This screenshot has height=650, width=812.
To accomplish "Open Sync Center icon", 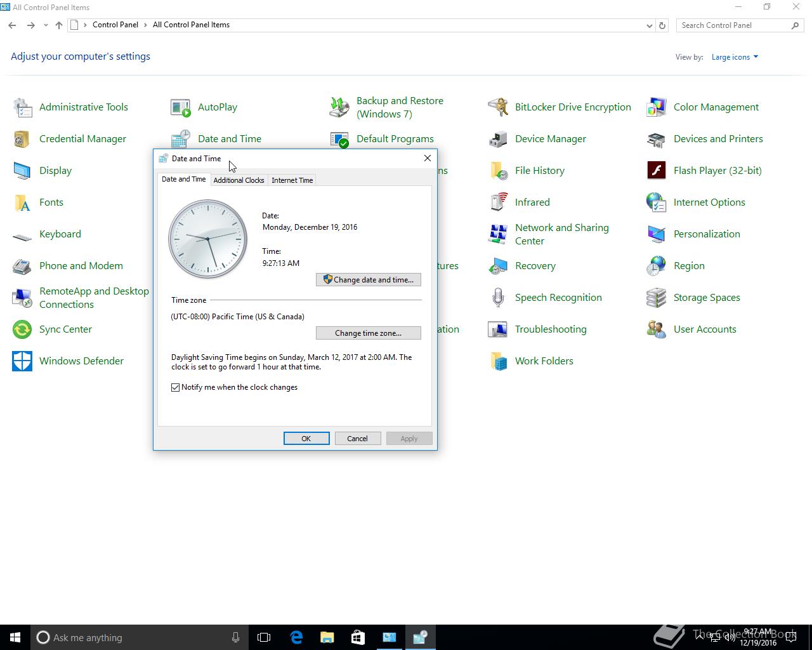I will pos(22,329).
